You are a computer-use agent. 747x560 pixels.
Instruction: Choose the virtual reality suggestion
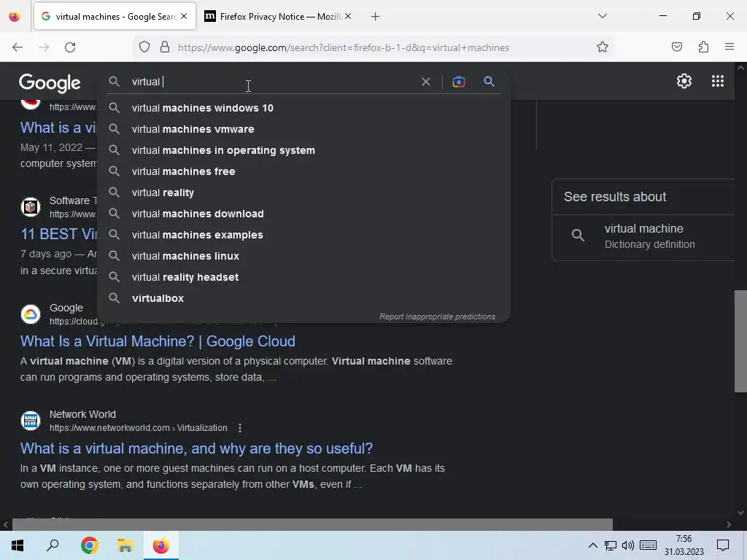303,192
